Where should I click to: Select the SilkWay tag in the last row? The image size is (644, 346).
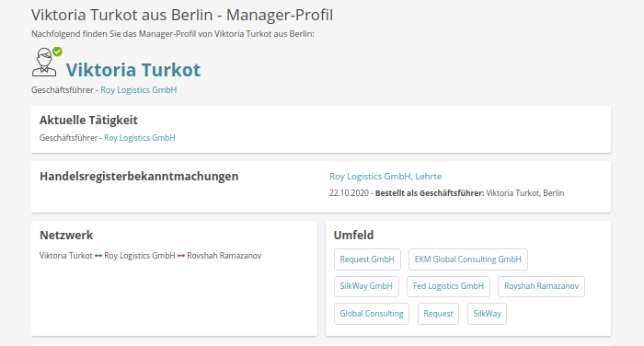tap(487, 314)
